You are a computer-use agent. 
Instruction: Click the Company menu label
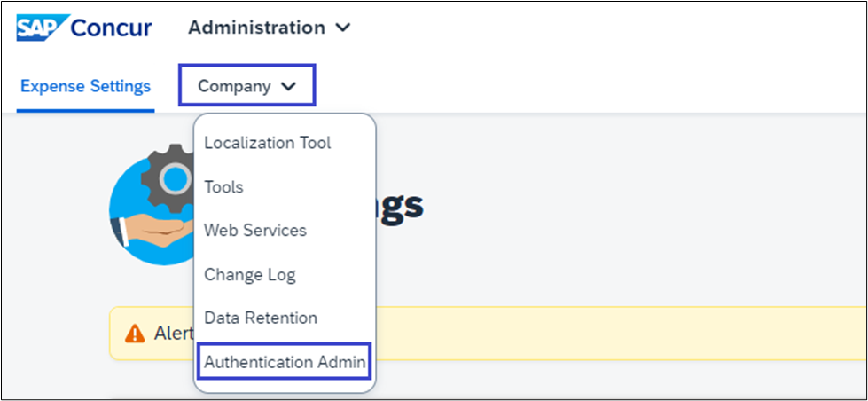point(234,86)
